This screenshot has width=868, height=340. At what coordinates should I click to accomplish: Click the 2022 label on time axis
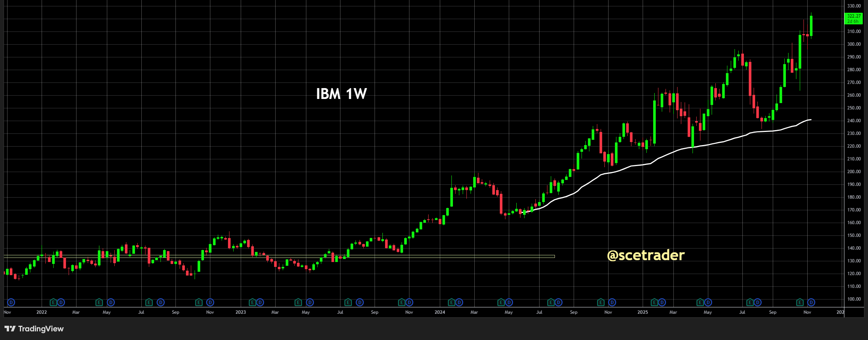coord(42,312)
